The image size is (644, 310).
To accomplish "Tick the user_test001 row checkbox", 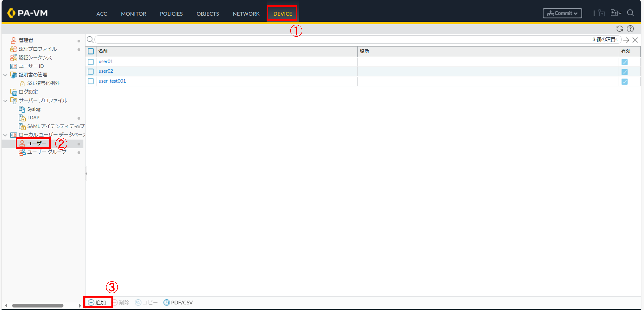I will point(91,81).
